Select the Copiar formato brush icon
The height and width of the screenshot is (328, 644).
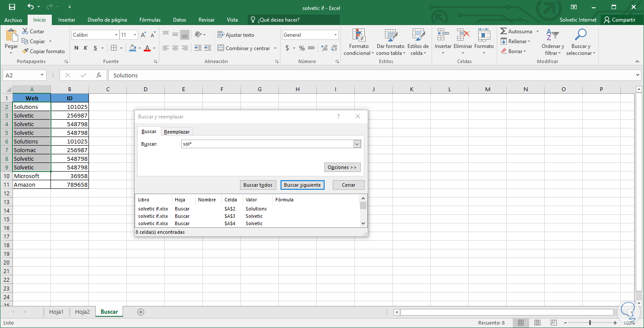coord(26,51)
